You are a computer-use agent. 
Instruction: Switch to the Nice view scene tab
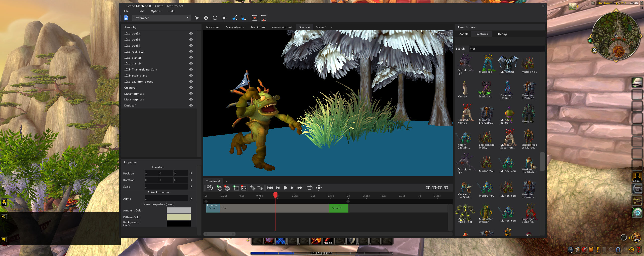coord(213,27)
